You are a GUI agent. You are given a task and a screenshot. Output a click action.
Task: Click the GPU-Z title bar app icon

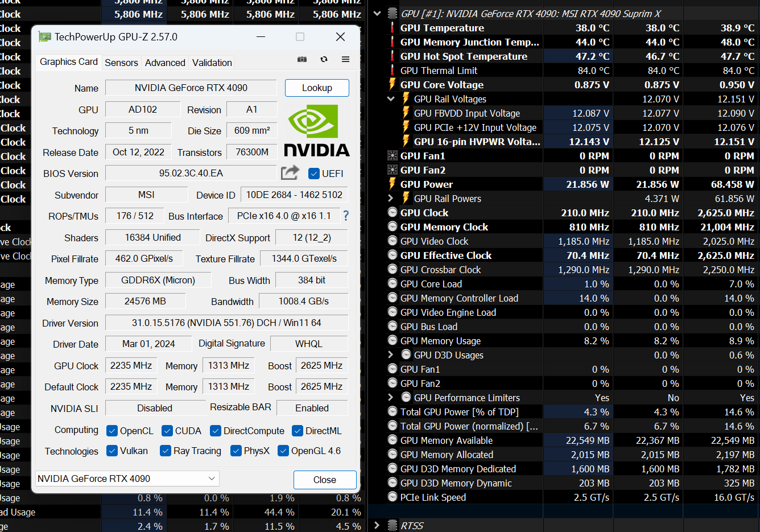click(x=44, y=37)
